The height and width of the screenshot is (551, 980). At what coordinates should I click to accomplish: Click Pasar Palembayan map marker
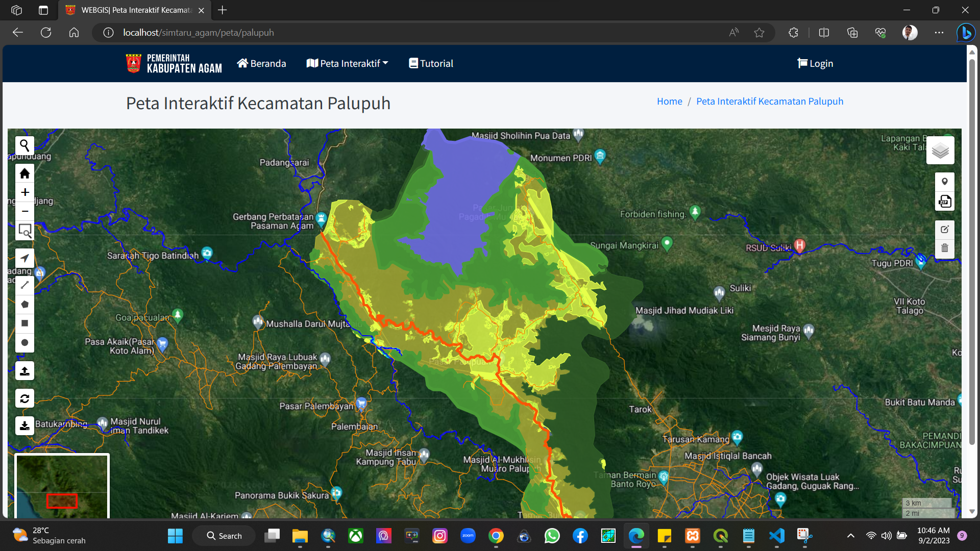click(x=361, y=404)
